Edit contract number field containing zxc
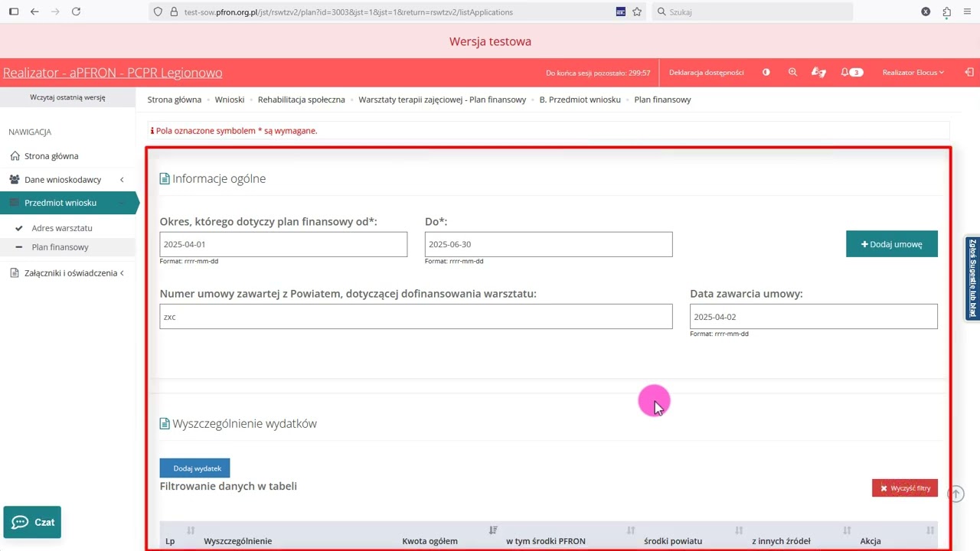Image resolution: width=980 pixels, height=551 pixels. coord(416,317)
